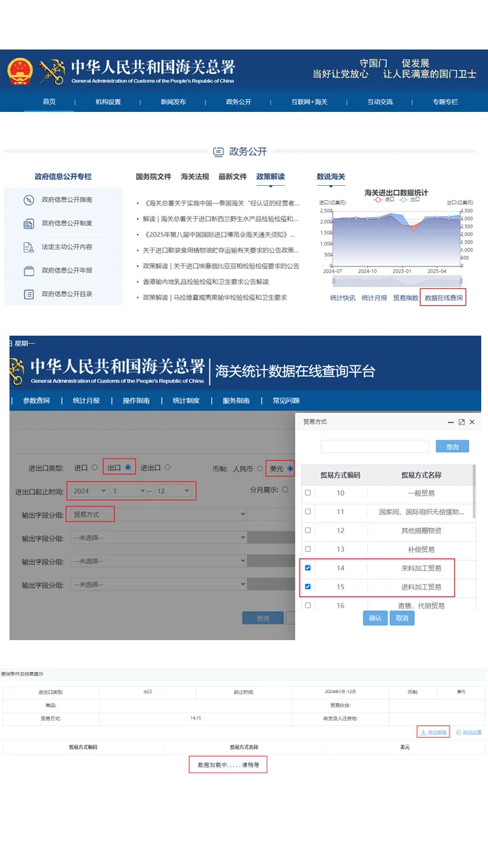Select the 进口 radio button
This screenshot has width=488, height=868.
[x=94, y=467]
